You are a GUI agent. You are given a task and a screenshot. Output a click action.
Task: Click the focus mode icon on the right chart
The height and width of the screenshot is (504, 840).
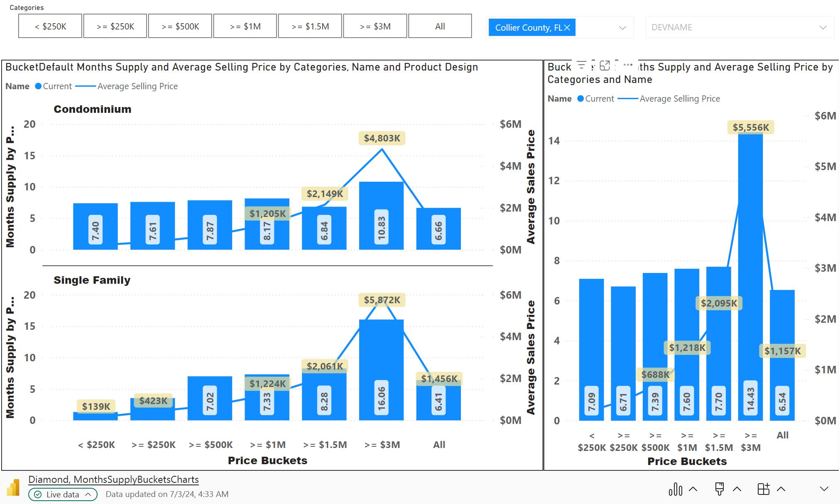[x=605, y=66]
